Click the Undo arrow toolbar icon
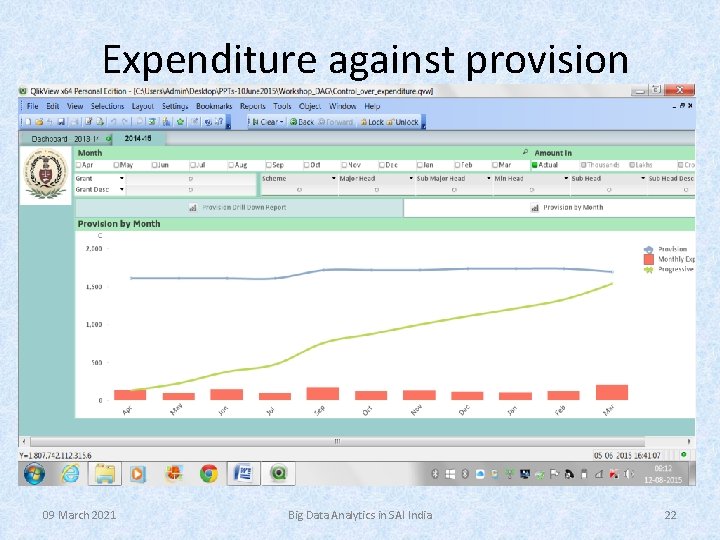The image size is (720, 540). click(x=113, y=122)
